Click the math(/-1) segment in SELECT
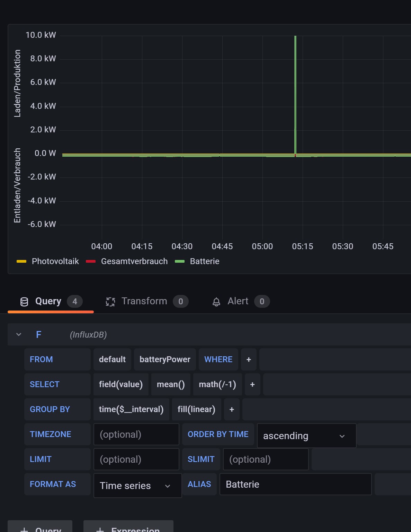Viewport: 411px width, 532px height. coord(217,384)
